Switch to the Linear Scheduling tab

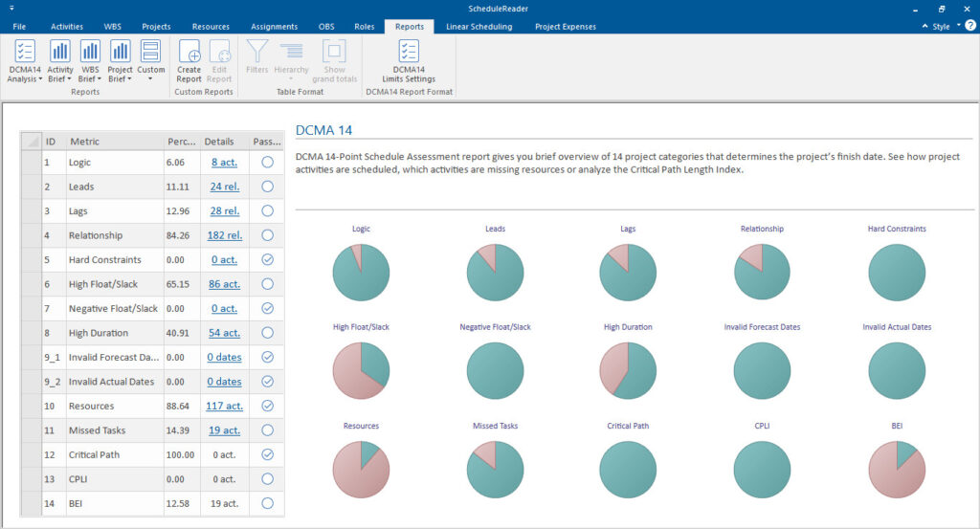pos(479,26)
